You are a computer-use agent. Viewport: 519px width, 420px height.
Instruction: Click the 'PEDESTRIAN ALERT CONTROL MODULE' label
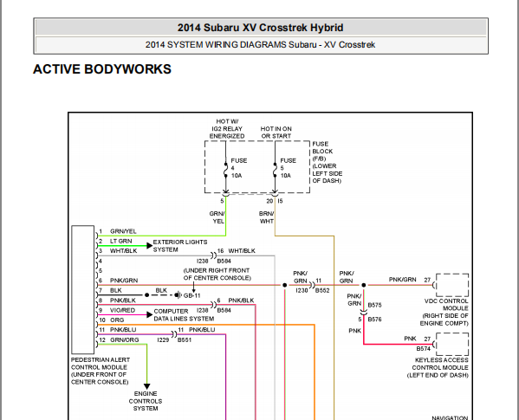click(101, 371)
